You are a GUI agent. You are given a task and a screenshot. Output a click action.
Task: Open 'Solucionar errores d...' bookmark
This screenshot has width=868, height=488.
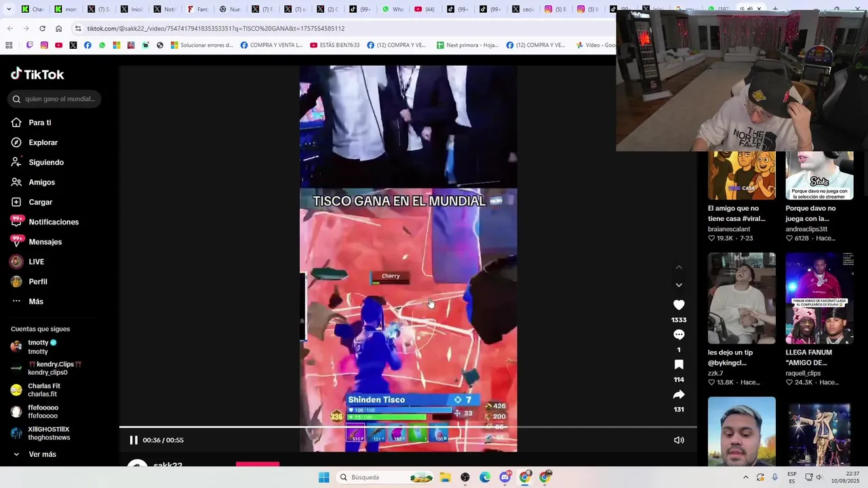tap(201, 45)
